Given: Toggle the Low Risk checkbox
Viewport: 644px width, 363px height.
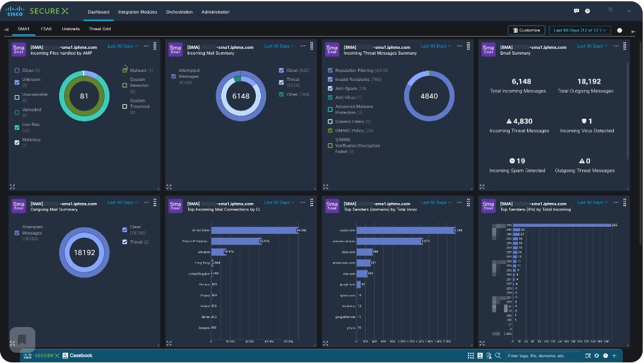Looking at the screenshot, I should (17, 128).
